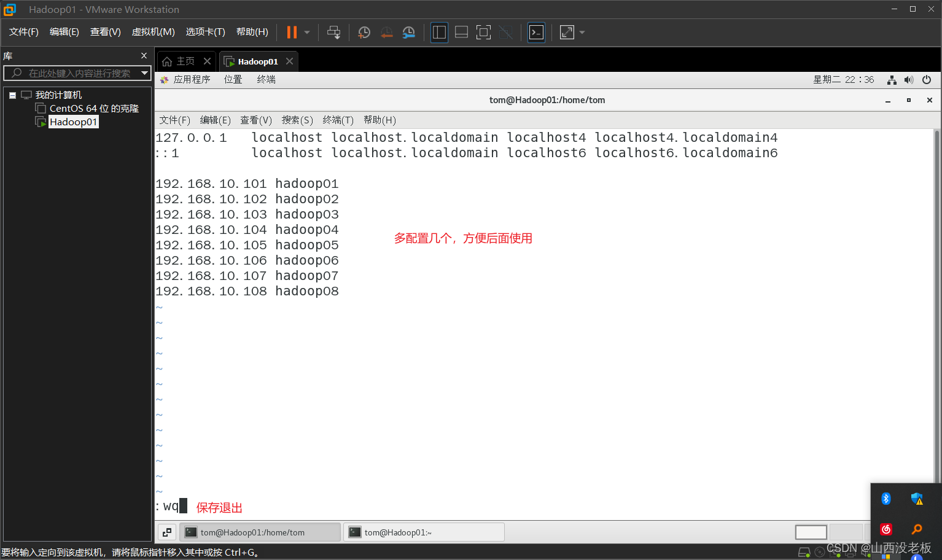Toggle the thumbnail bar view
Viewport: 942px width, 560px height.
461,33
